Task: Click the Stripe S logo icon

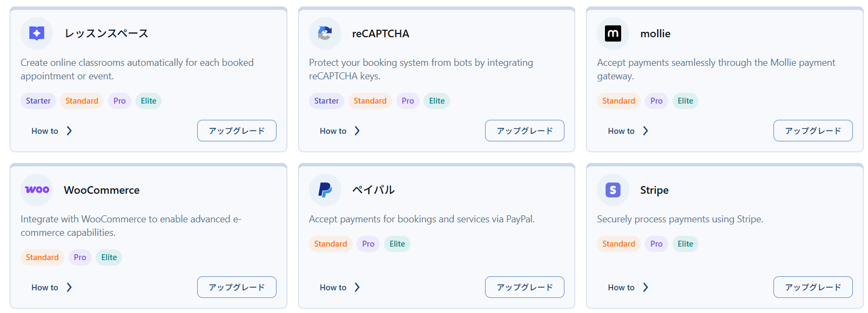Action: 613,190
